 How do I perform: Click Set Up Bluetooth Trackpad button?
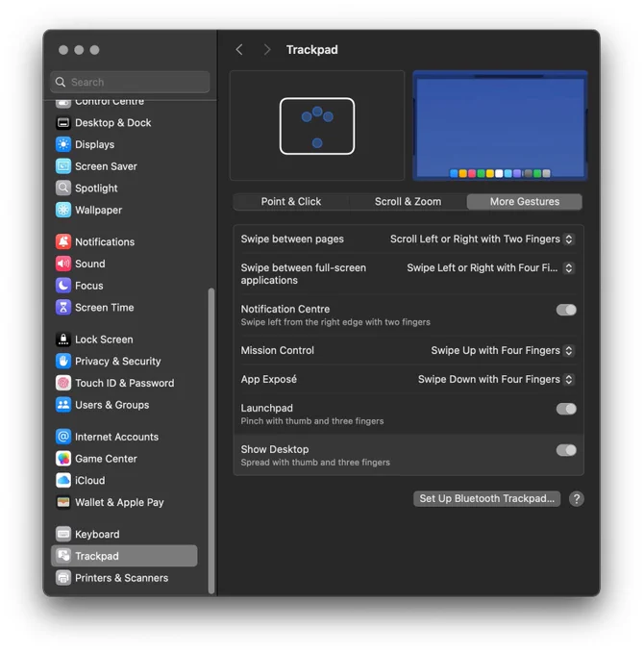point(487,498)
